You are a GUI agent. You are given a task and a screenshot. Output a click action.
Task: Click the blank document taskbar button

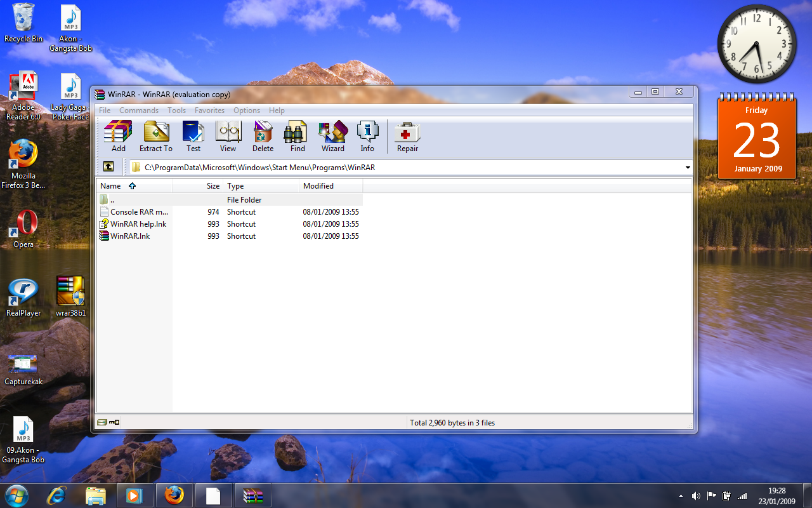point(213,495)
